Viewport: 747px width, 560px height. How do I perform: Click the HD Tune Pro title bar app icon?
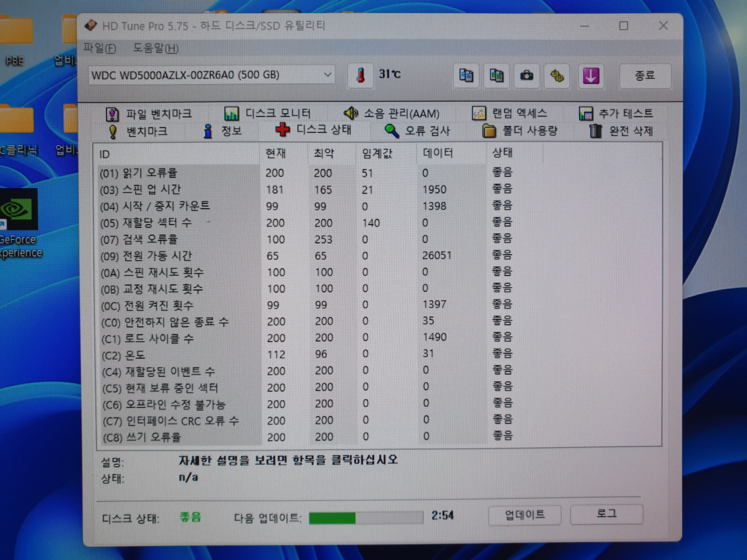click(91, 26)
